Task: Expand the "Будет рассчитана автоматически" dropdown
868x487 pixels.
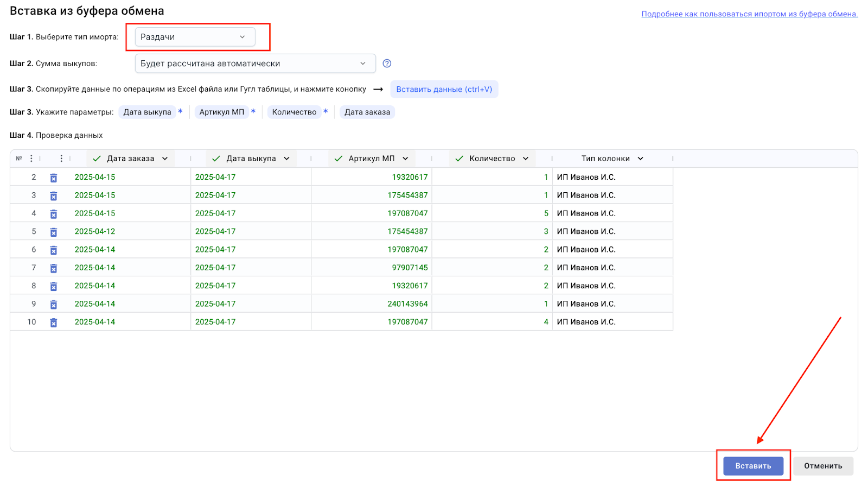Action: (x=254, y=64)
